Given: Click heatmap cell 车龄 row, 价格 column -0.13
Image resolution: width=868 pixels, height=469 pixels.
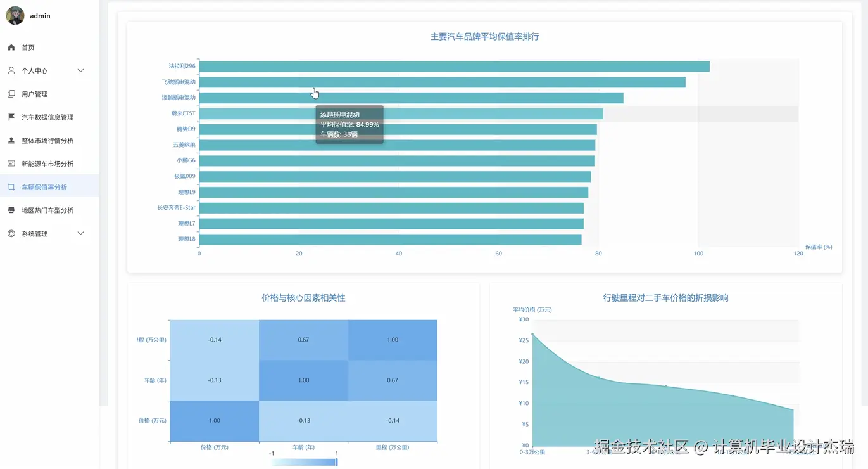Looking at the screenshot, I should (x=214, y=380).
